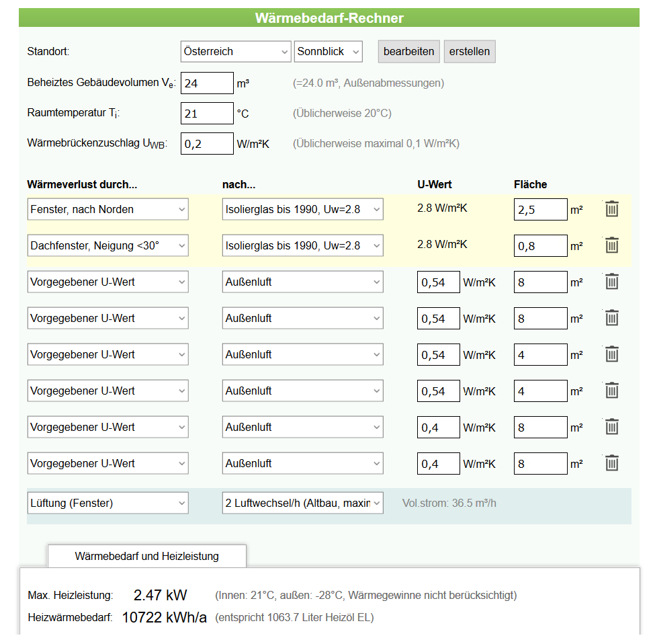Click the Innen: 21°C, außen: -28°C note
The width and height of the screenshot is (653, 644).
(x=366, y=595)
